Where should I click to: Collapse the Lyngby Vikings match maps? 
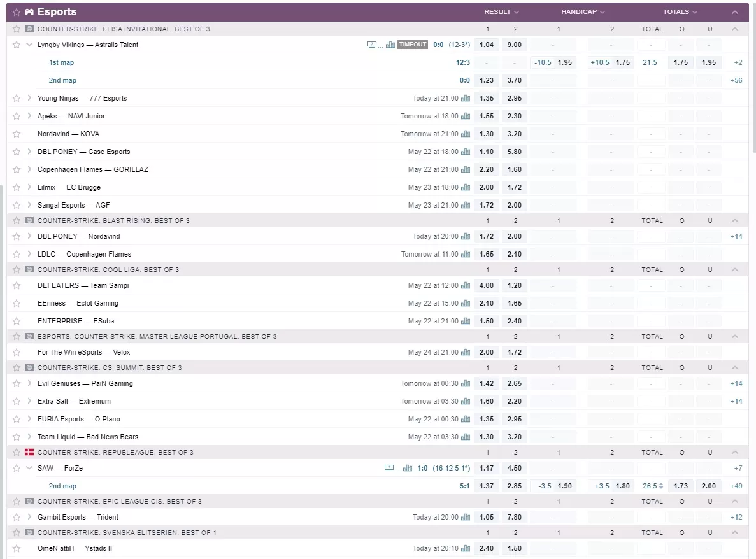[x=29, y=45]
